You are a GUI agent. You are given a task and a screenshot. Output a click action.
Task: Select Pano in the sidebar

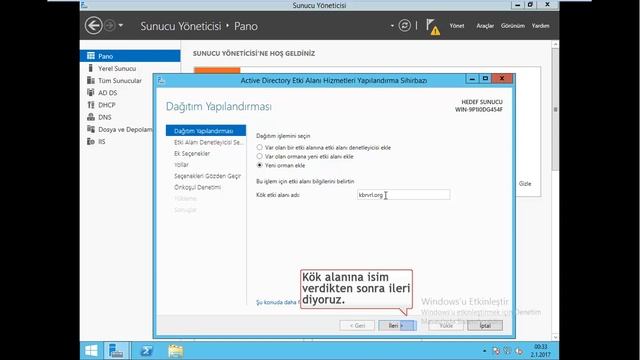point(130,56)
